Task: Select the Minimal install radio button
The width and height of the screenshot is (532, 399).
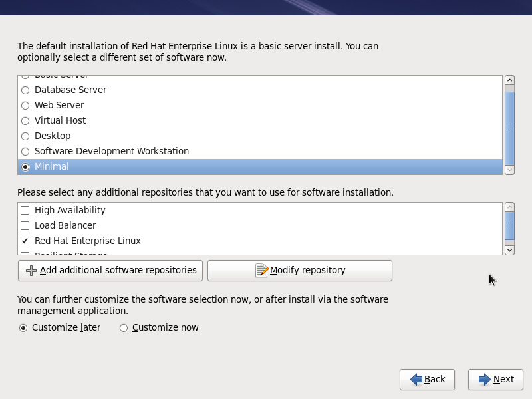Action: pos(25,167)
